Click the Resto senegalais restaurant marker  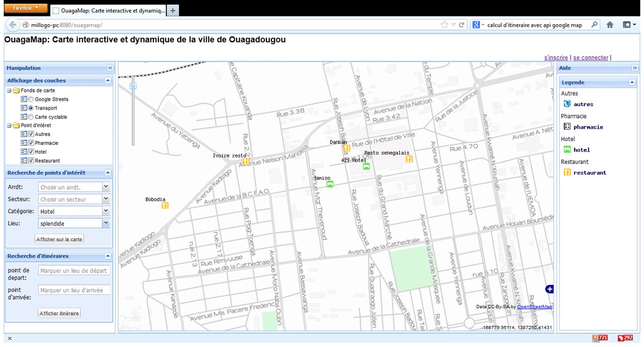pyautogui.click(x=409, y=160)
